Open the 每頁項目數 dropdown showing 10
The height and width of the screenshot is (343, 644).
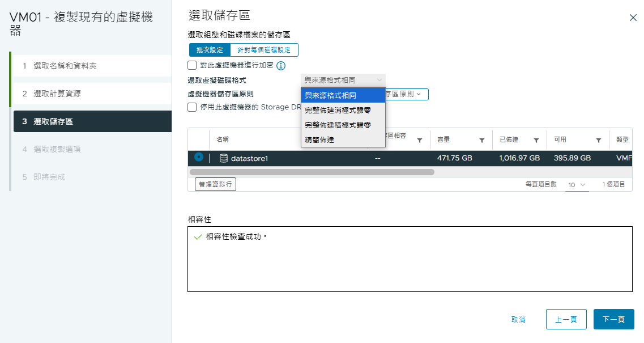pos(577,185)
